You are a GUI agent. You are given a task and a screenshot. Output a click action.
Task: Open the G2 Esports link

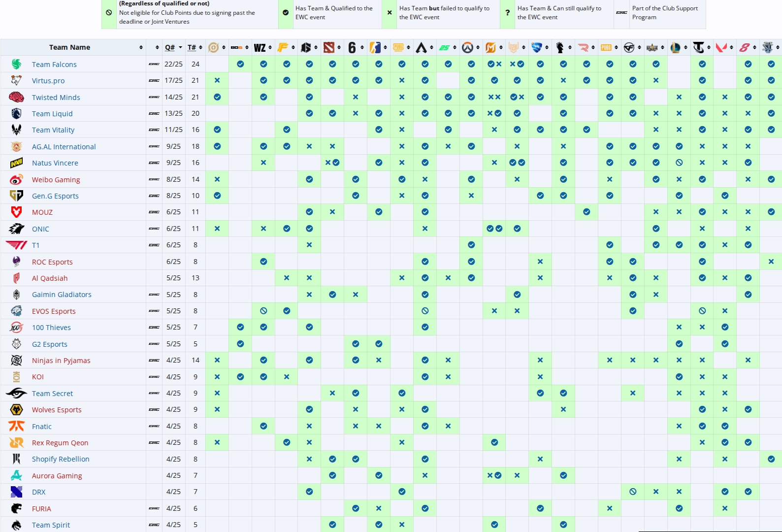click(x=50, y=344)
